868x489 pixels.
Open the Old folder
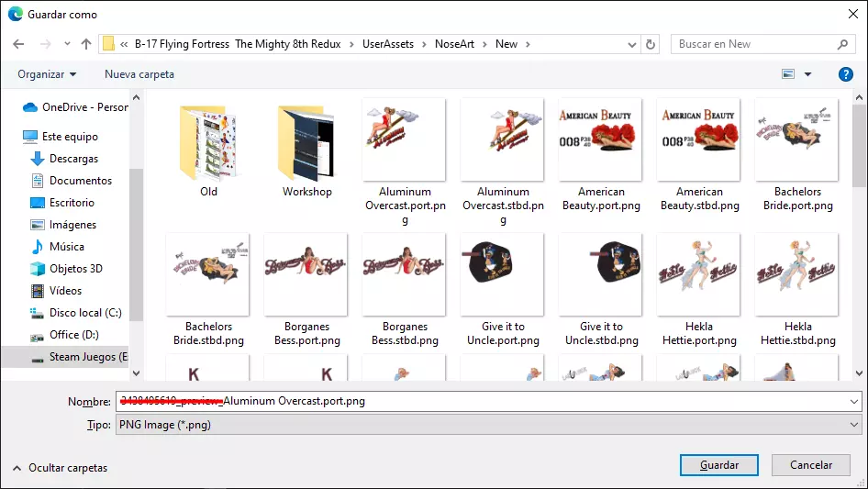pos(208,149)
